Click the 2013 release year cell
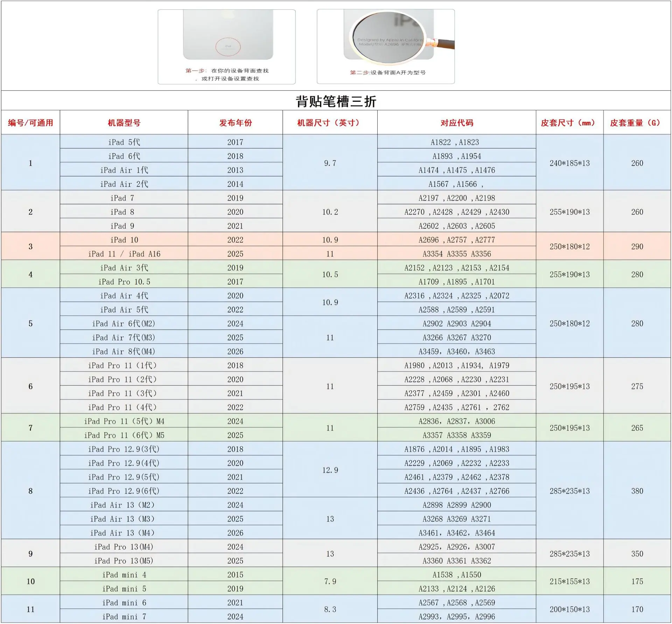Image resolution: width=672 pixels, height=624 pixels. click(x=235, y=170)
